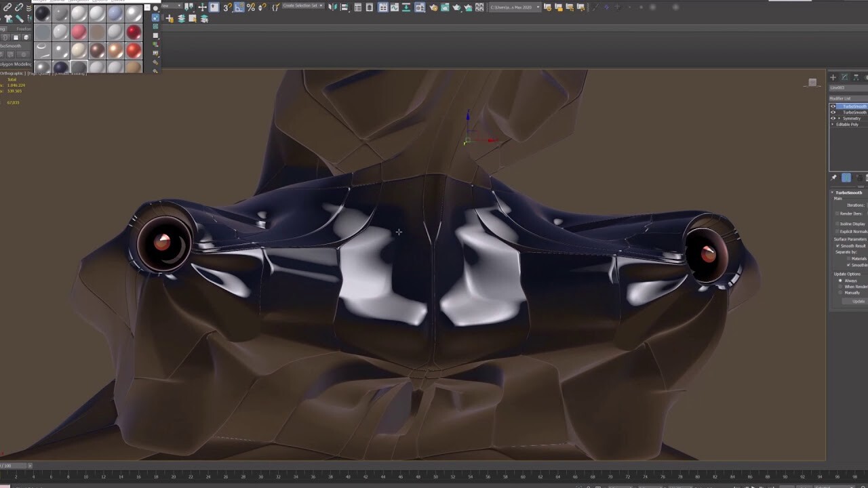Expand the Symmetry modifier in the stack
Viewport: 868px width, 488px height.
840,118
